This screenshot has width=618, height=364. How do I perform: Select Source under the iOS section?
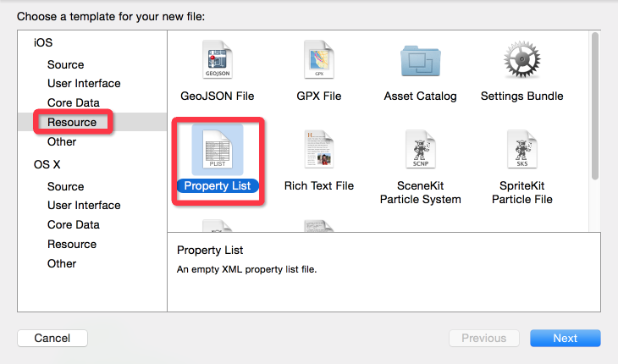point(66,64)
